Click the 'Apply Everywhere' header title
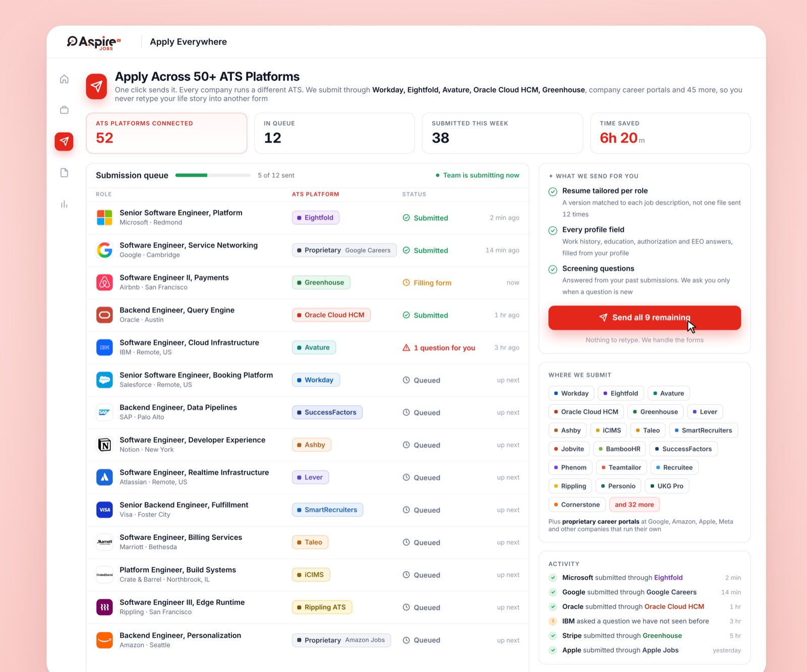Viewport: 807px width, 672px height. [x=188, y=42]
